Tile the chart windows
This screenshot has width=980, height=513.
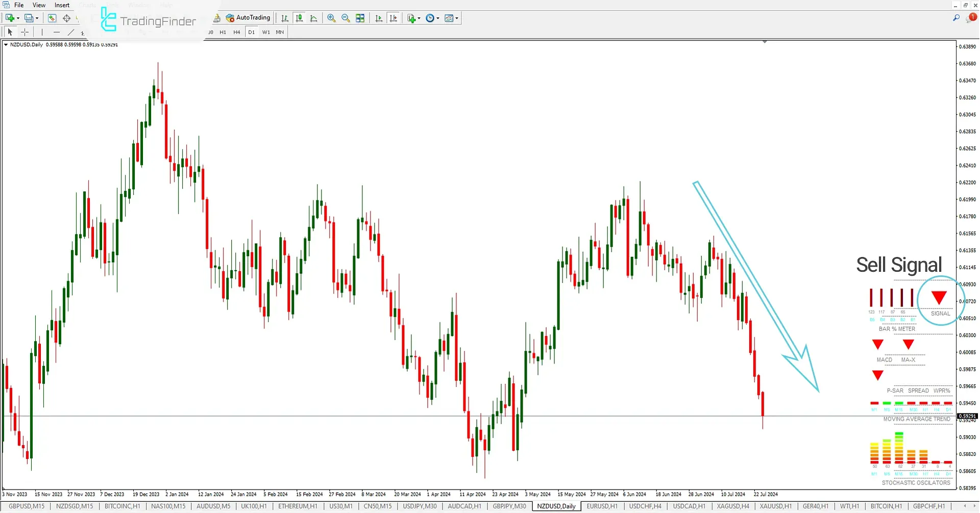coord(360,18)
